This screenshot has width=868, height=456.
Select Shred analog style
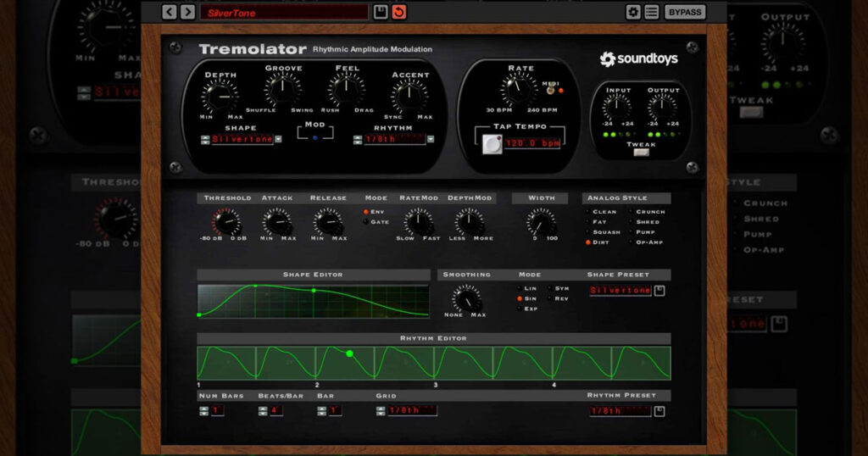631,222
